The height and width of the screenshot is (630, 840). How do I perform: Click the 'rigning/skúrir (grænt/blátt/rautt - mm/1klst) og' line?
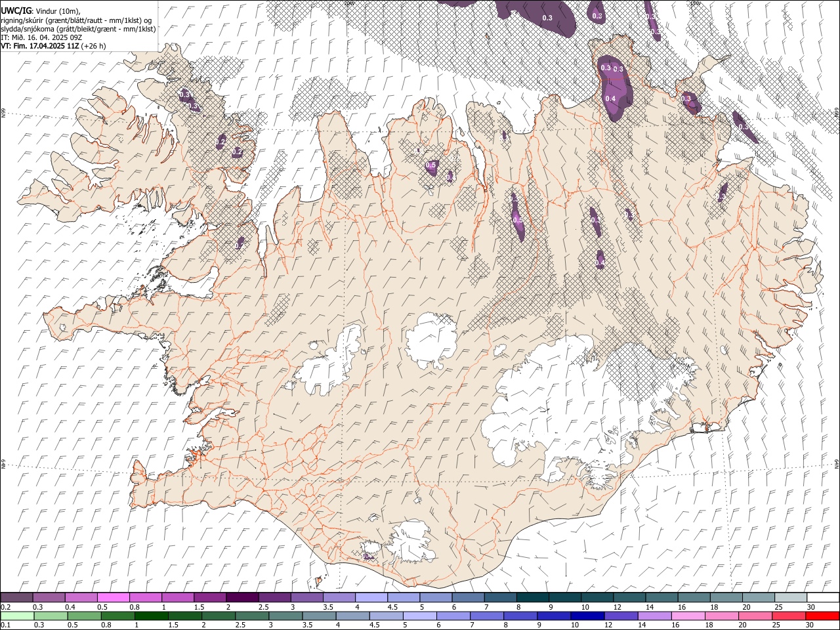[x=76, y=20]
